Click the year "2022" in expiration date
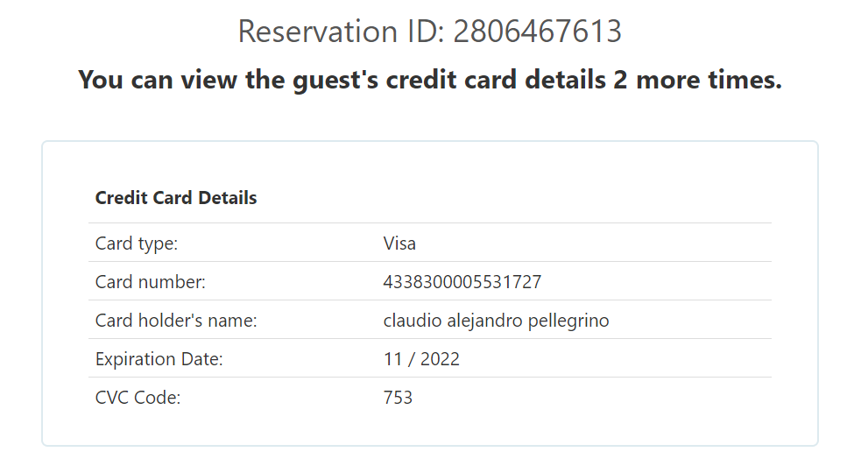 click(x=439, y=359)
